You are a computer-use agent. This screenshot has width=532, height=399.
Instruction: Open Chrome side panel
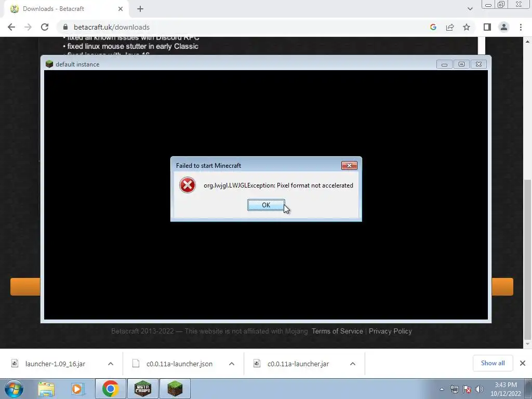tap(487, 27)
